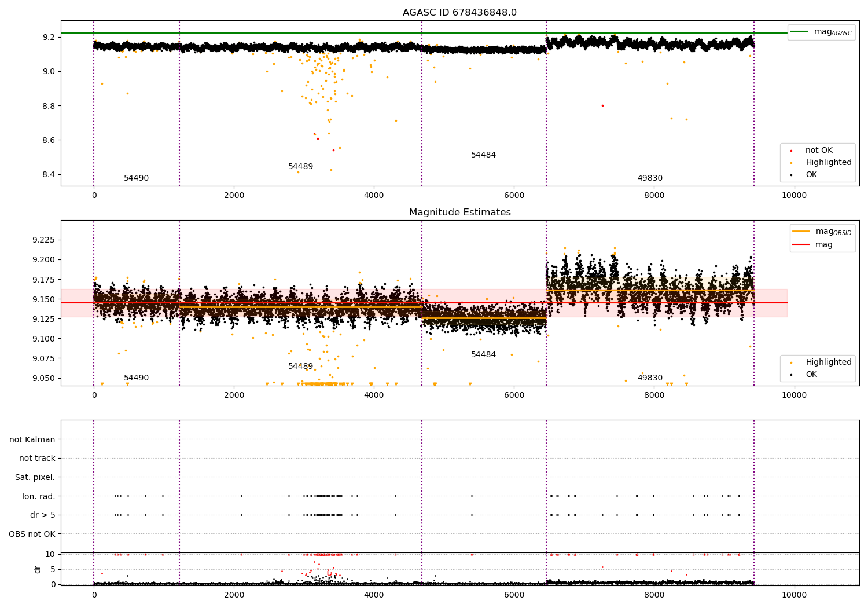Click the 9.075 tick on the middle y-axis
This screenshot has height=608, width=868.
(x=44, y=358)
